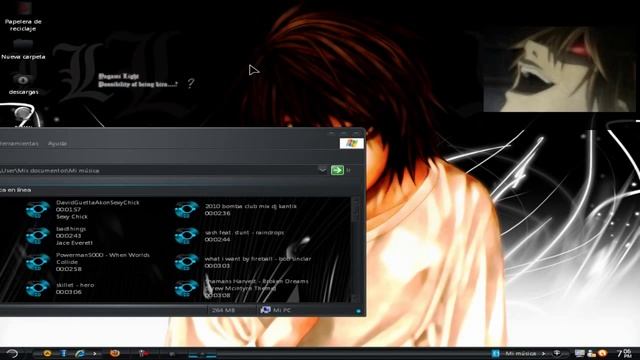Select the sash feat. dunt raindrops icon
This screenshot has width=640, height=360.
click(x=187, y=236)
